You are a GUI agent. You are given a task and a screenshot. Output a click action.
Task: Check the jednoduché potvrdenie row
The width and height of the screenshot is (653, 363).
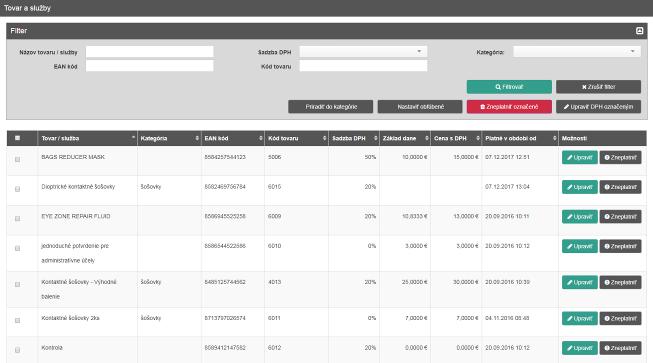(x=17, y=248)
